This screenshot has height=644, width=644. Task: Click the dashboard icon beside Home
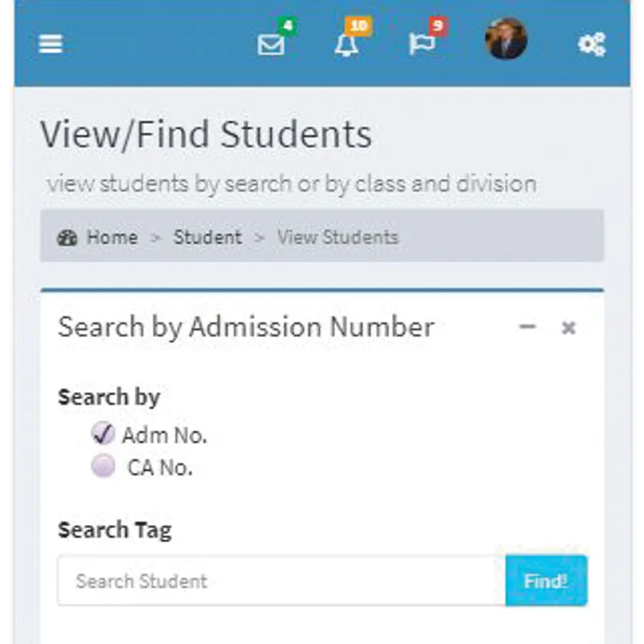[x=67, y=238]
